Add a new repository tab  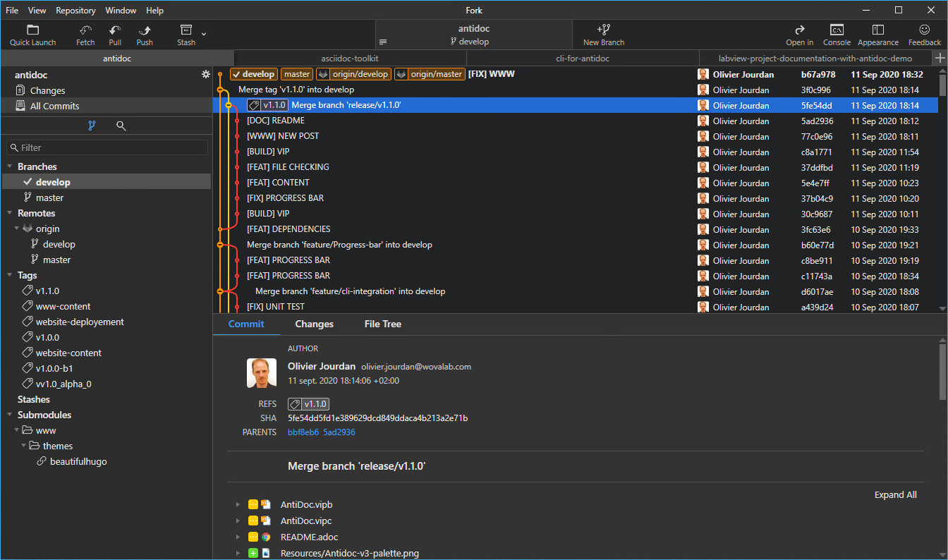tap(940, 58)
